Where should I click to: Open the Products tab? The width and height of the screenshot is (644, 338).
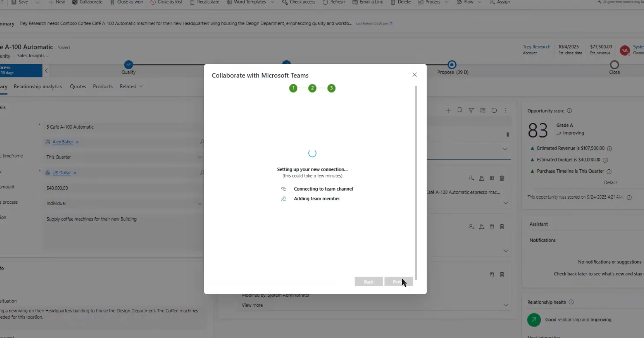tap(103, 86)
